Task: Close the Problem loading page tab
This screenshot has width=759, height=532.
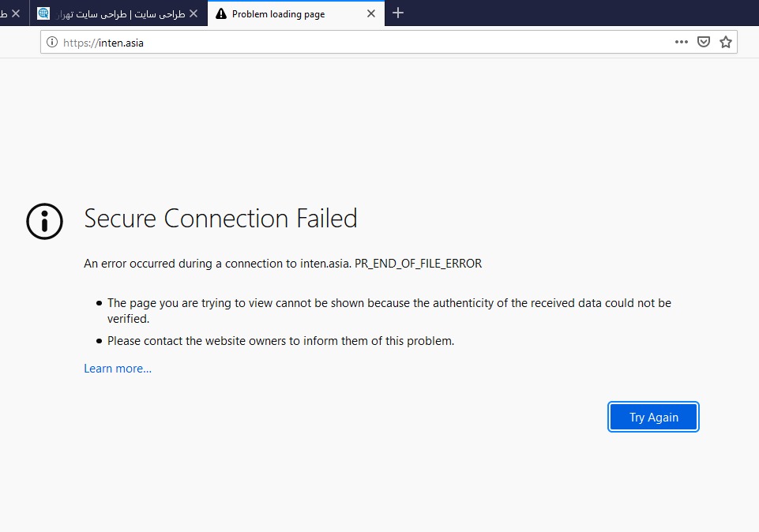Action: 371,13
